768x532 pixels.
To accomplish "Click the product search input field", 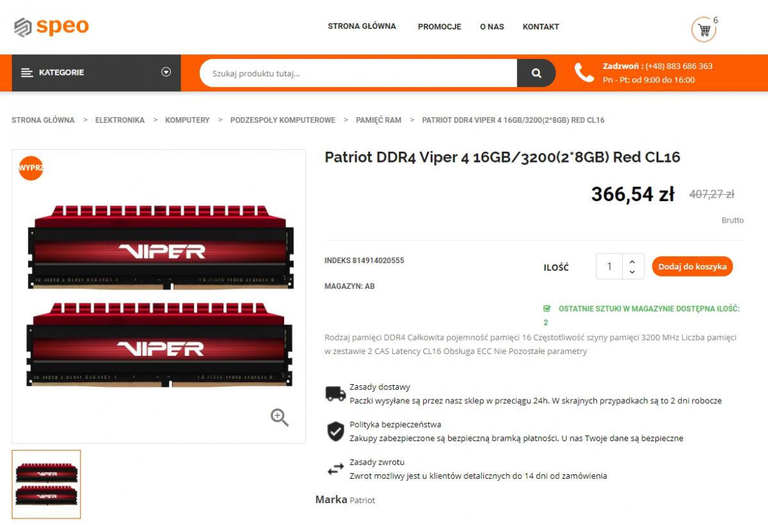I will tap(358, 73).
